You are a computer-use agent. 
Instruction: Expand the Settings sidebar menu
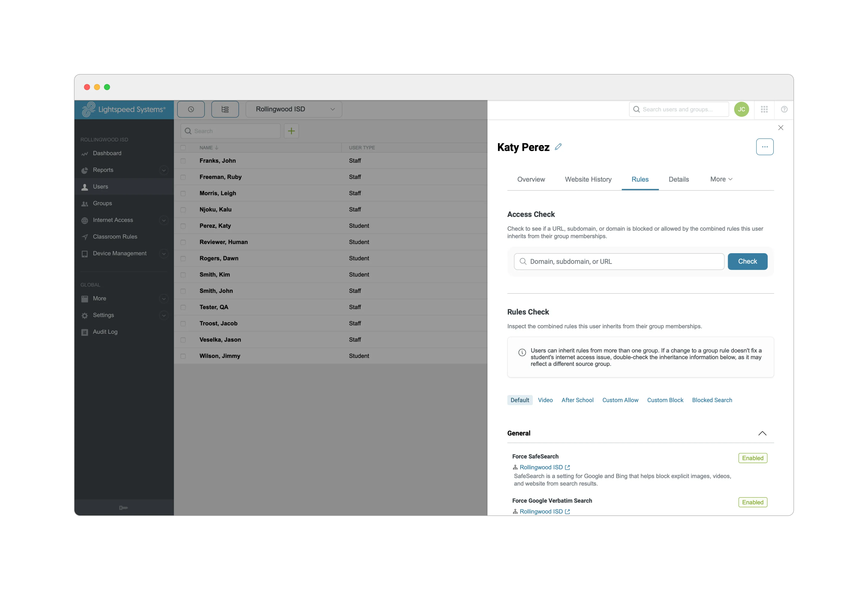163,315
